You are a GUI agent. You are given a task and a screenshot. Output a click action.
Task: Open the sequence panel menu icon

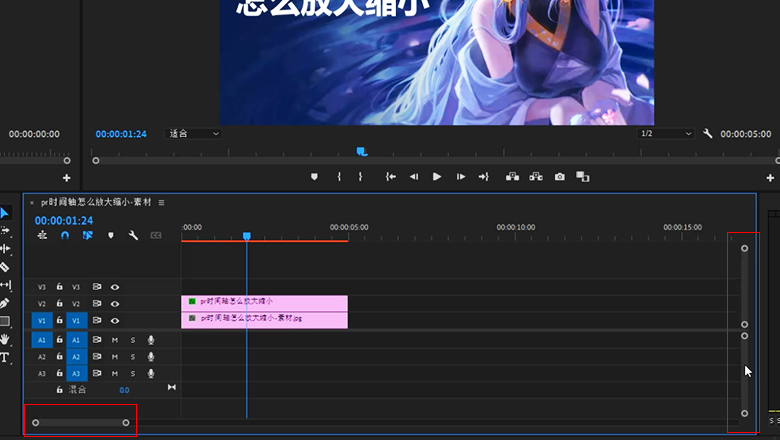(x=161, y=202)
